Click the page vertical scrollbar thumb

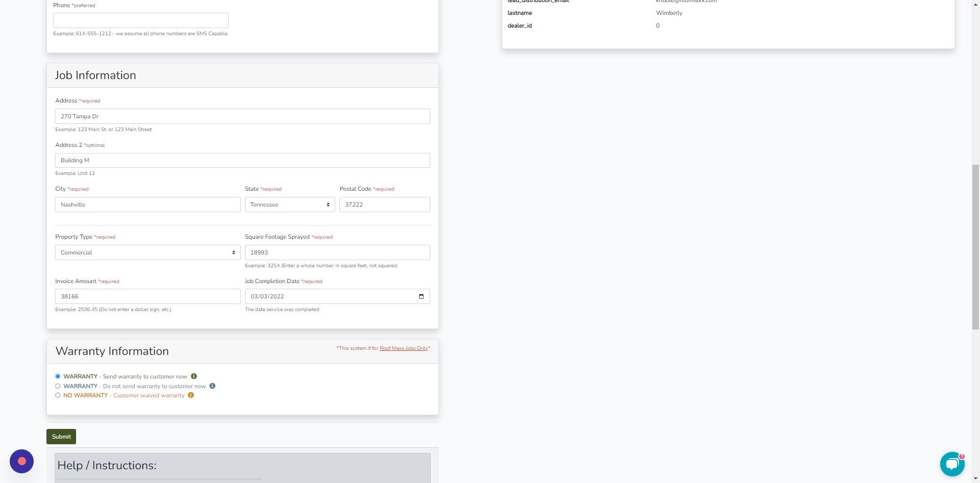click(x=975, y=247)
